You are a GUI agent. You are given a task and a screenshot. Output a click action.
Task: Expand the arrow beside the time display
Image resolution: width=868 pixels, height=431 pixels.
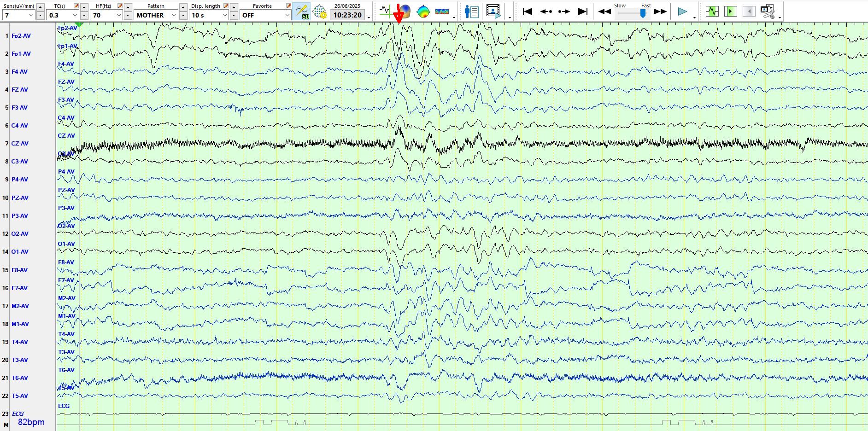pyautogui.click(x=369, y=17)
